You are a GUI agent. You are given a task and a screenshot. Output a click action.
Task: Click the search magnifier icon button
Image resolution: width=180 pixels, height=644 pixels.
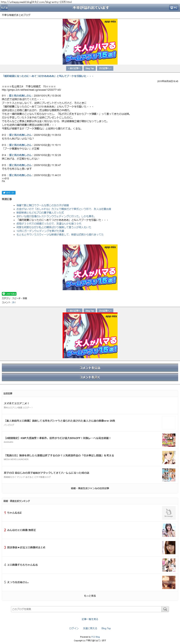(x=165, y=609)
